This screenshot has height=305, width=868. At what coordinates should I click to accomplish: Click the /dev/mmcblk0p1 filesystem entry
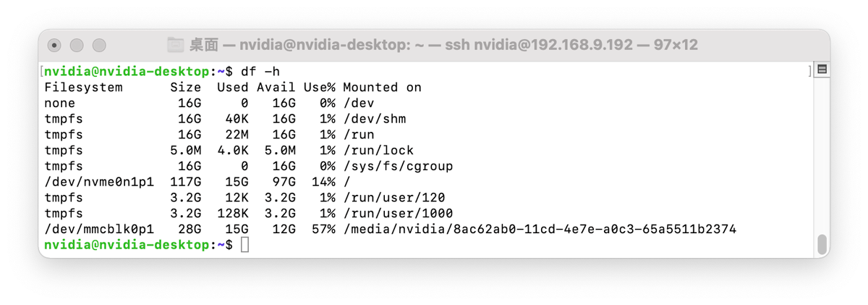click(x=99, y=229)
